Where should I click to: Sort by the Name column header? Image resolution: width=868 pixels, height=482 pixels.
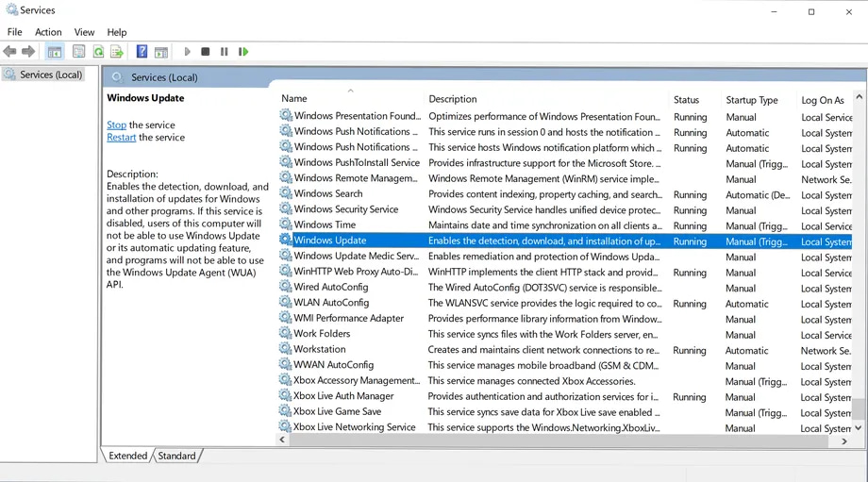(x=351, y=98)
